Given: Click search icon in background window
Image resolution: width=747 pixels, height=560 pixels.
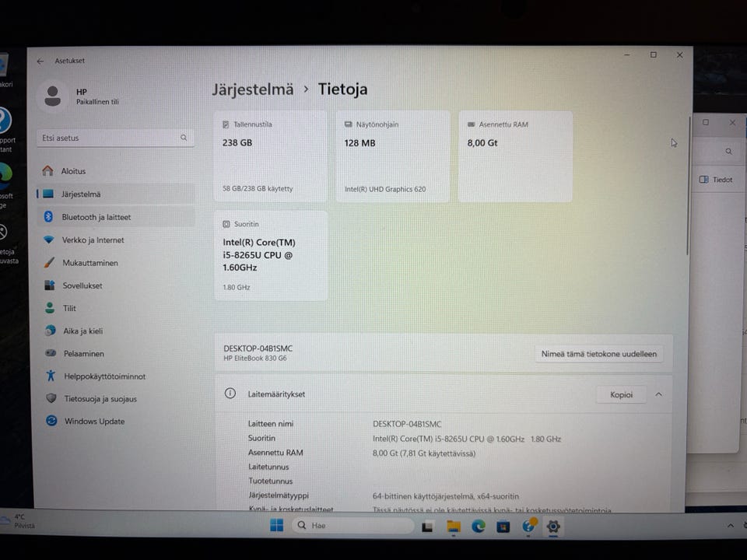Looking at the screenshot, I should click(728, 152).
